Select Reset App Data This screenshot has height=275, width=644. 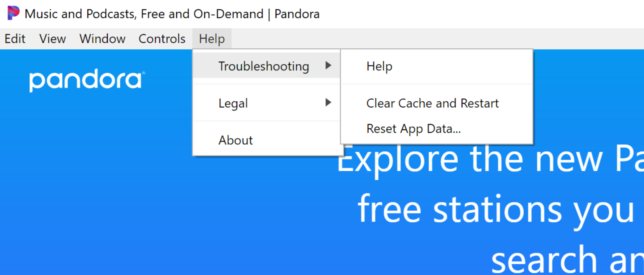point(414,128)
